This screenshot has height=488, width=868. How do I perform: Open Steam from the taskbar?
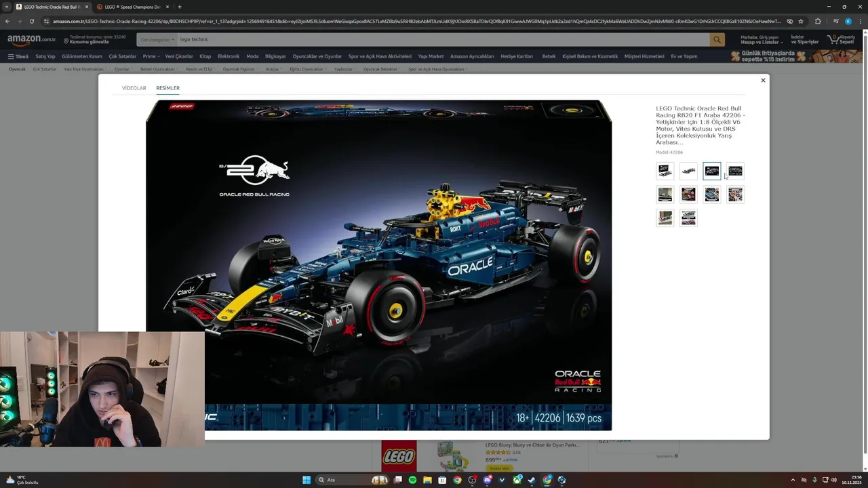coord(532,480)
